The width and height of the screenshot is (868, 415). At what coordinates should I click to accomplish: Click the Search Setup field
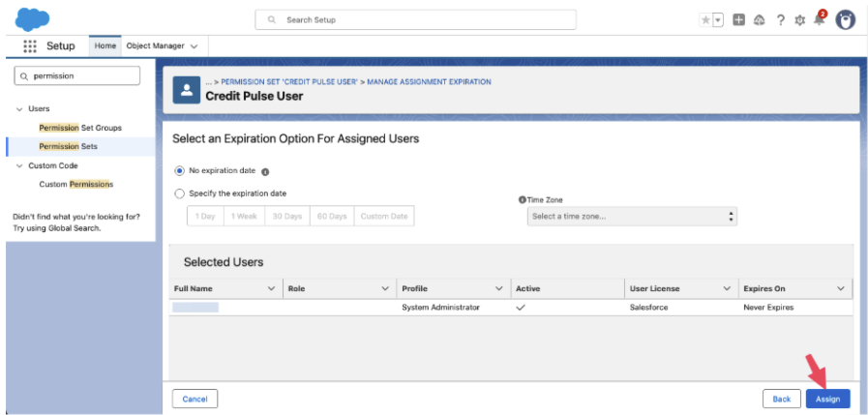coord(416,19)
